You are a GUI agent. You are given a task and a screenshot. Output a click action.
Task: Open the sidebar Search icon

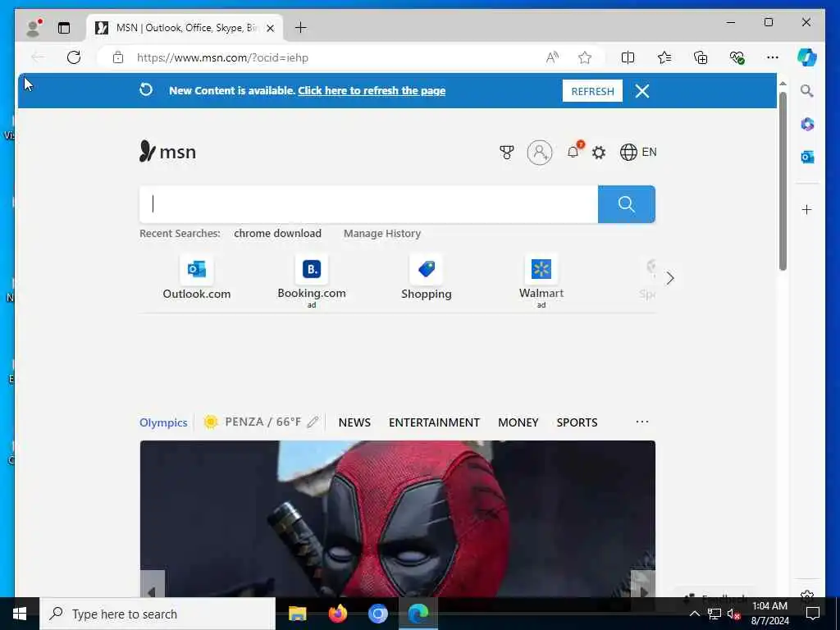[807, 90]
